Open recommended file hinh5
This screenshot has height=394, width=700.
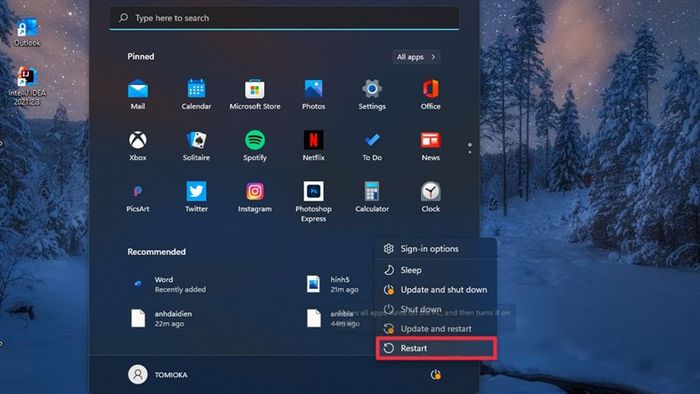333,284
